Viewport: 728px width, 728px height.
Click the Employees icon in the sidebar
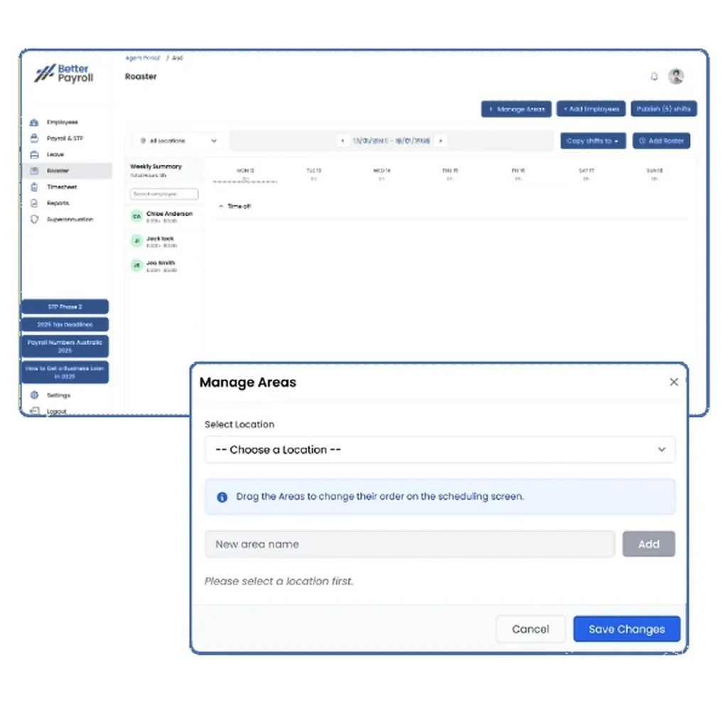pos(34,122)
